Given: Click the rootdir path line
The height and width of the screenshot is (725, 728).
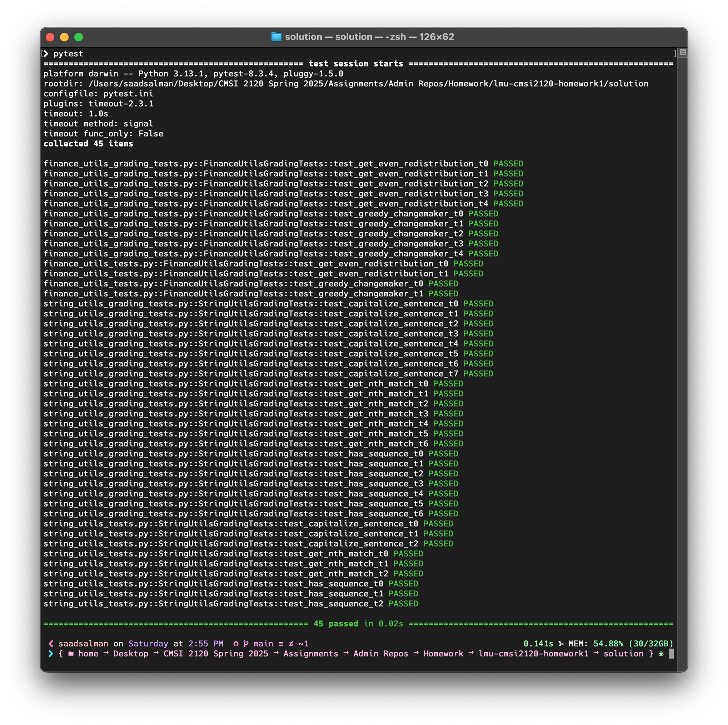Looking at the screenshot, I should [345, 84].
